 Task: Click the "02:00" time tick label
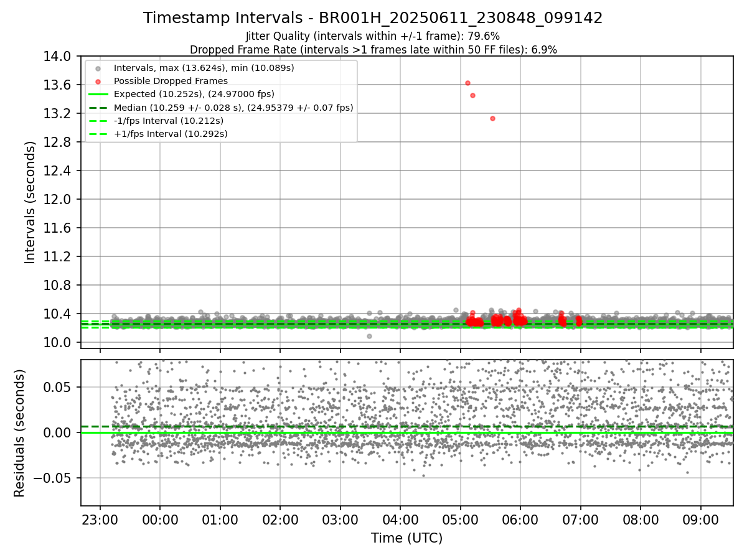[280, 520]
